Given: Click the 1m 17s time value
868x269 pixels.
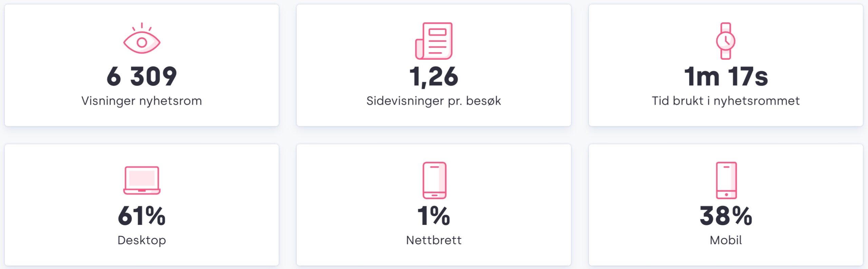Looking at the screenshot, I should pos(726,76).
